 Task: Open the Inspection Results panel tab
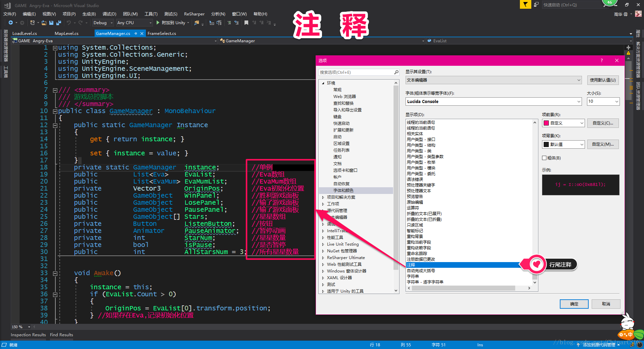[x=28, y=335]
